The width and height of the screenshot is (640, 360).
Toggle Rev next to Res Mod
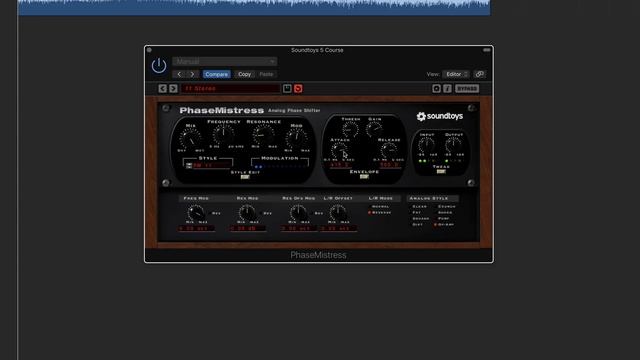tap(266, 213)
